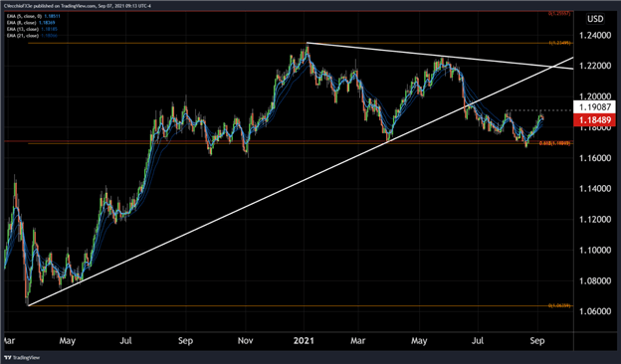Click the Nov label on time axis
Image resolution: width=621 pixels, height=364 pixels.
click(x=246, y=341)
